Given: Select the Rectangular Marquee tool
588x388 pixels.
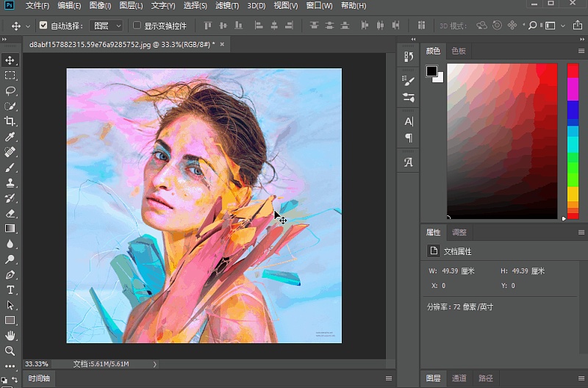Looking at the screenshot, I should [x=10, y=76].
